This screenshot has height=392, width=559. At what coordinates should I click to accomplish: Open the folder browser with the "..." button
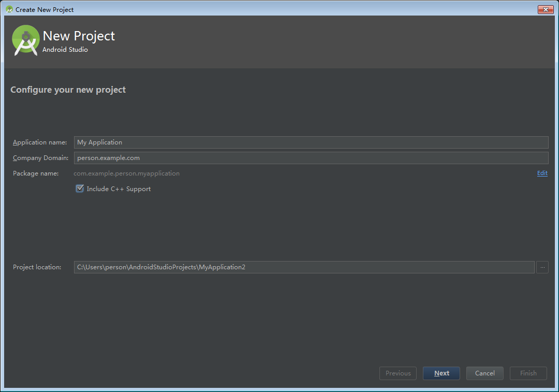click(542, 267)
